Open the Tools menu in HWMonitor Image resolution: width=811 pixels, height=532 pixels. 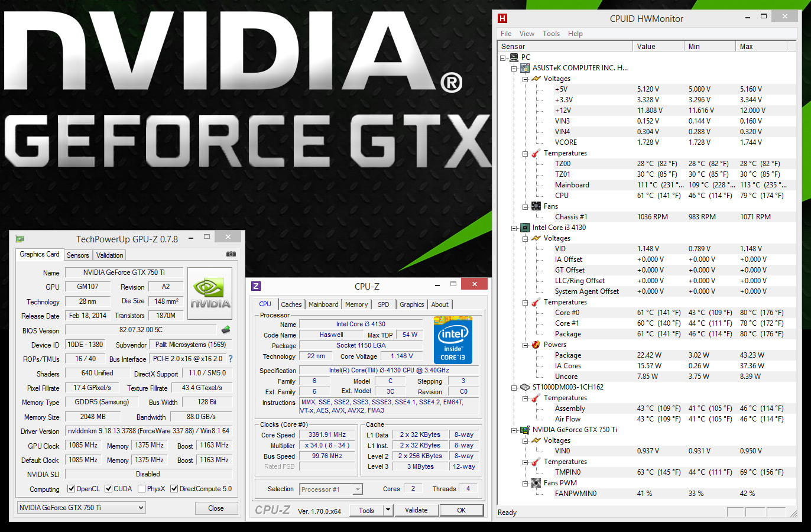click(x=552, y=34)
